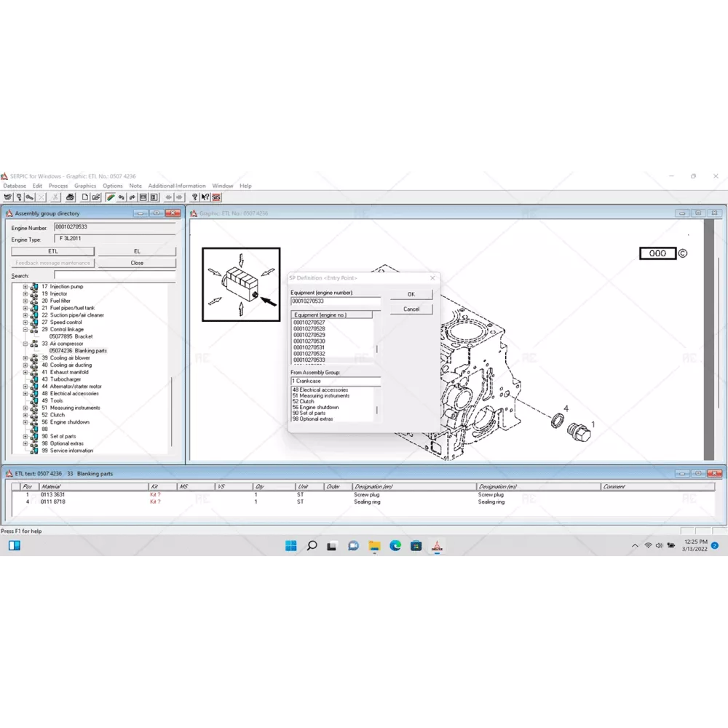The width and height of the screenshot is (728, 728).
Task: Click the ETL button in directory panel
Action: (52, 251)
